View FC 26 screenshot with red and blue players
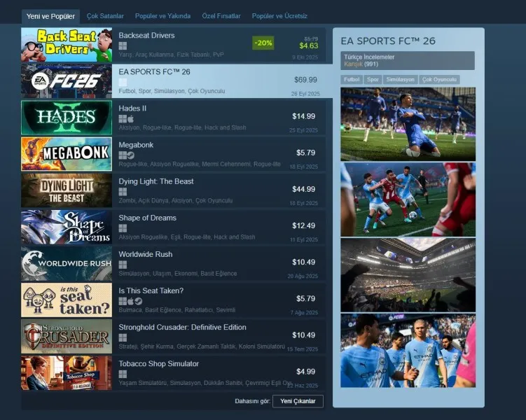 (408, 199)
